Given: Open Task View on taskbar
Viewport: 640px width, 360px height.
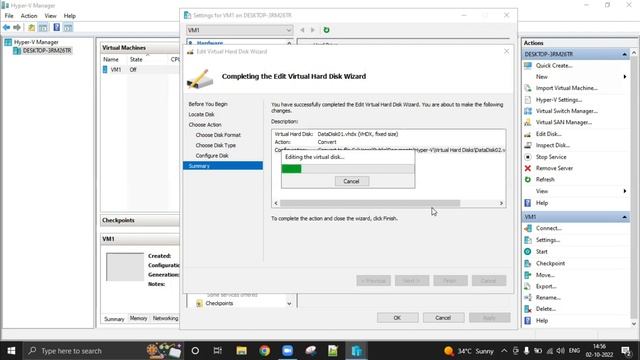Looking at the screenshot, I should click(218, 351).
